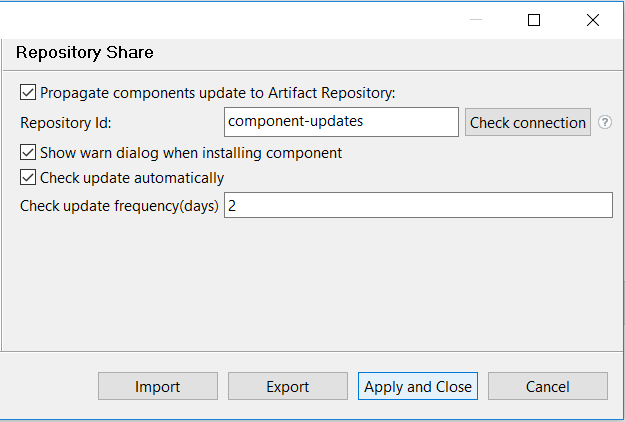Click the Import button
The width and height of the screenshot is (625, 422).
pyautogui.click(x=158, y=386)
